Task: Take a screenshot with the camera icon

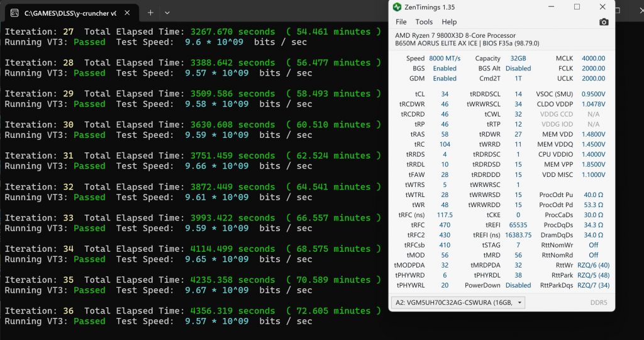Action: tap(603, 22)
